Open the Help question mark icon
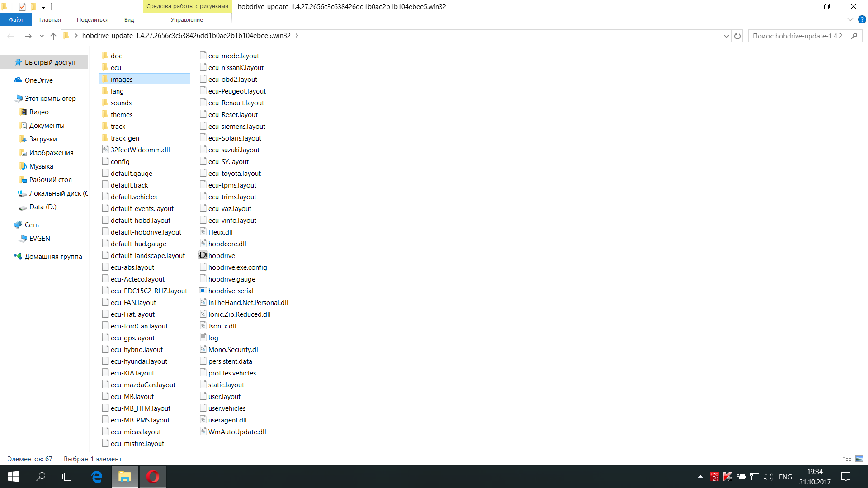The image size is (868, 488). coord(862,19)
